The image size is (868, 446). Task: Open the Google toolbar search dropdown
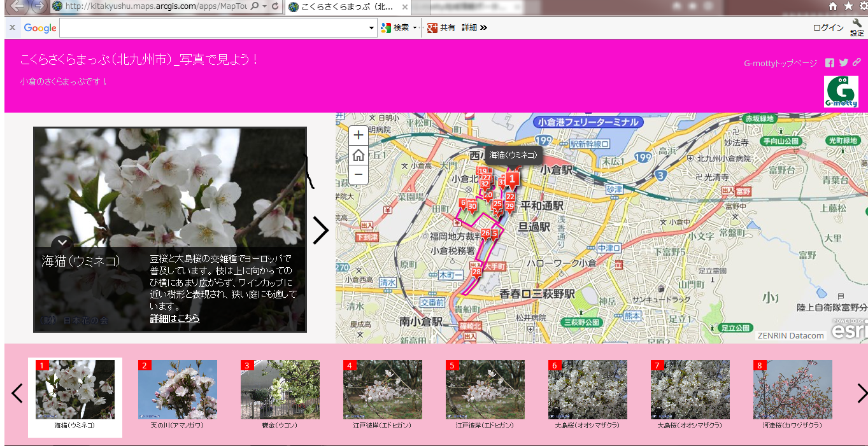point(372,28)
